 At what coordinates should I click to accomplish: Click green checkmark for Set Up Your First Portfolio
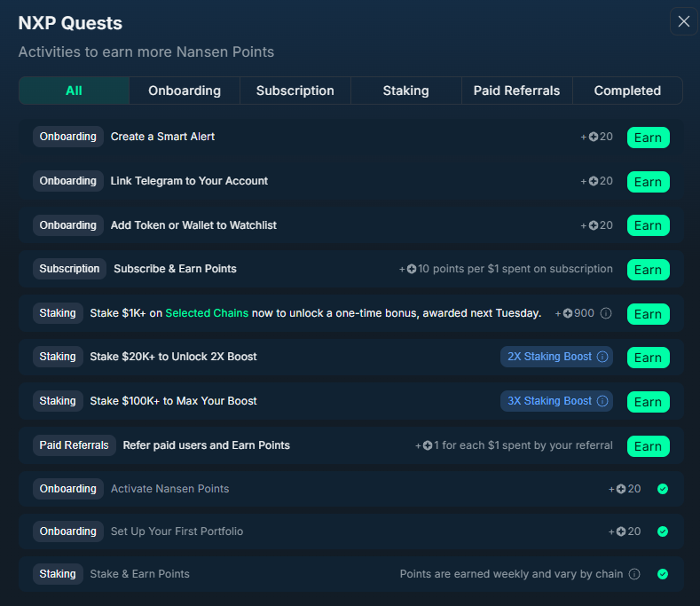(663, 531)
